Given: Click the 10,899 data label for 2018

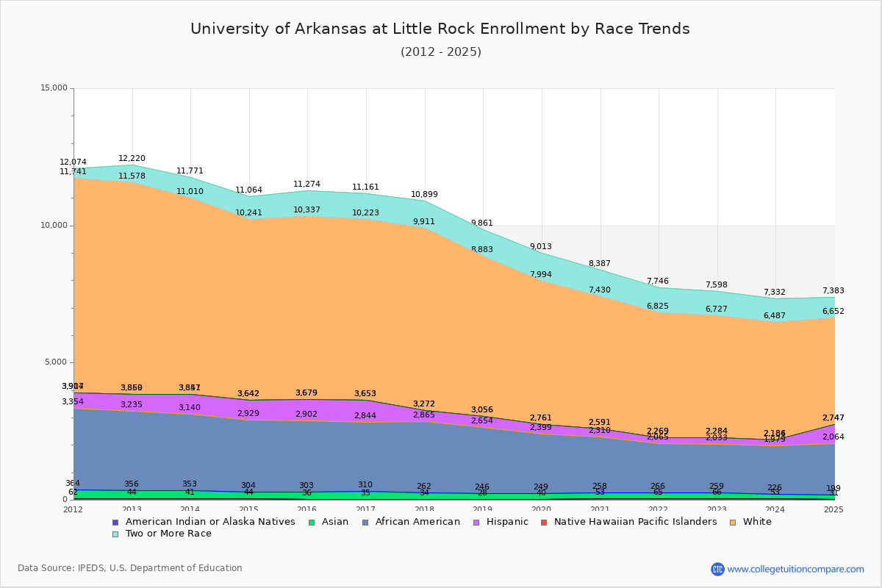Looking at the screenshot, I should click(424, 195).
